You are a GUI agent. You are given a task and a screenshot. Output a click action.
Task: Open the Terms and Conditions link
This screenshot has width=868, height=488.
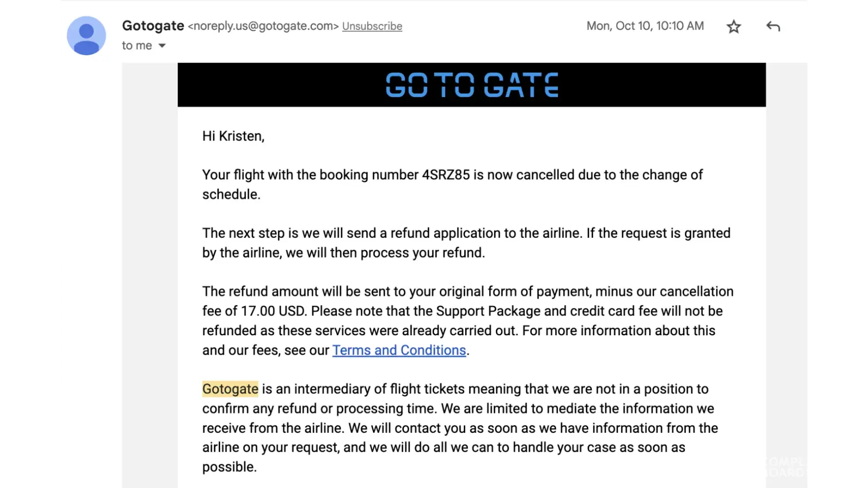tap(399, 350)
